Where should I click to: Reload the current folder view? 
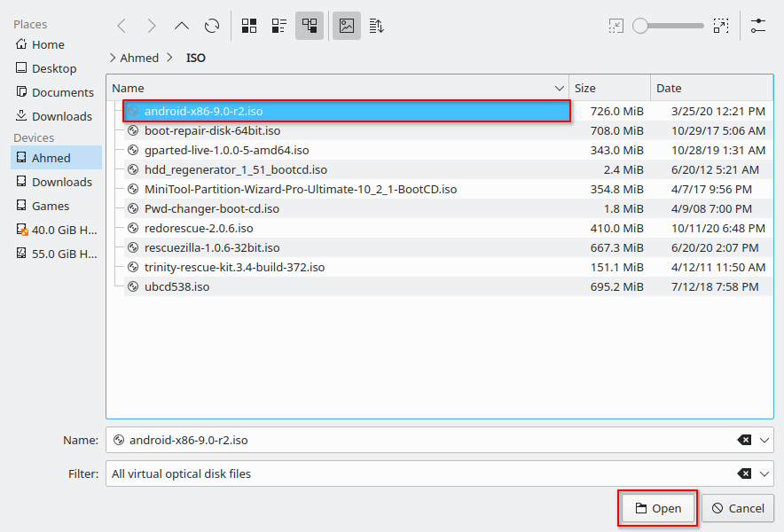tap(212, 26)
